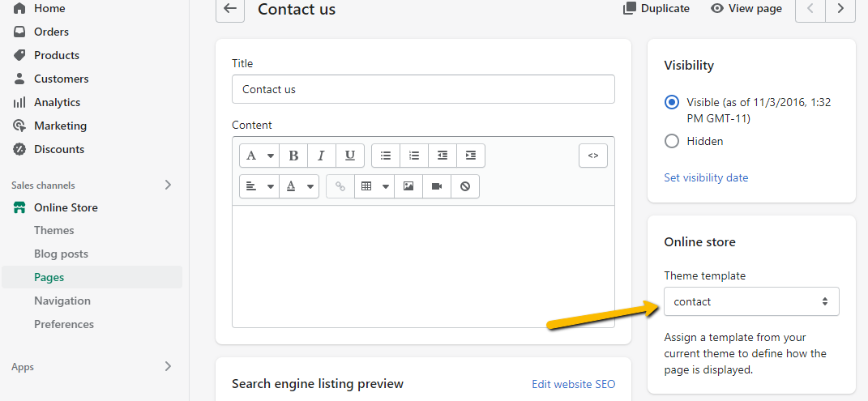The image size is (868, 401).
Task: Click the Italic formatting icon
Action: point(321,156)
